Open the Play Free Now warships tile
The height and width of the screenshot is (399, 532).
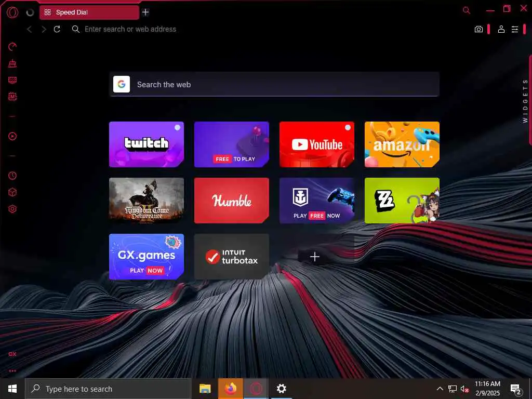click(317, 201)
